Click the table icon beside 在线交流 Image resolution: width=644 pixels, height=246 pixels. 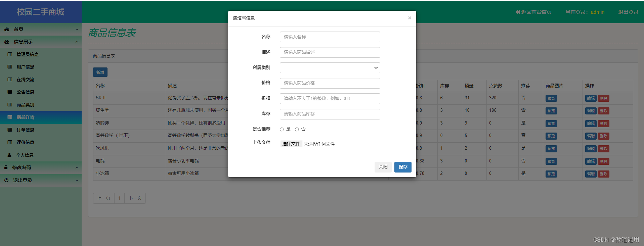tap(10, 80)
